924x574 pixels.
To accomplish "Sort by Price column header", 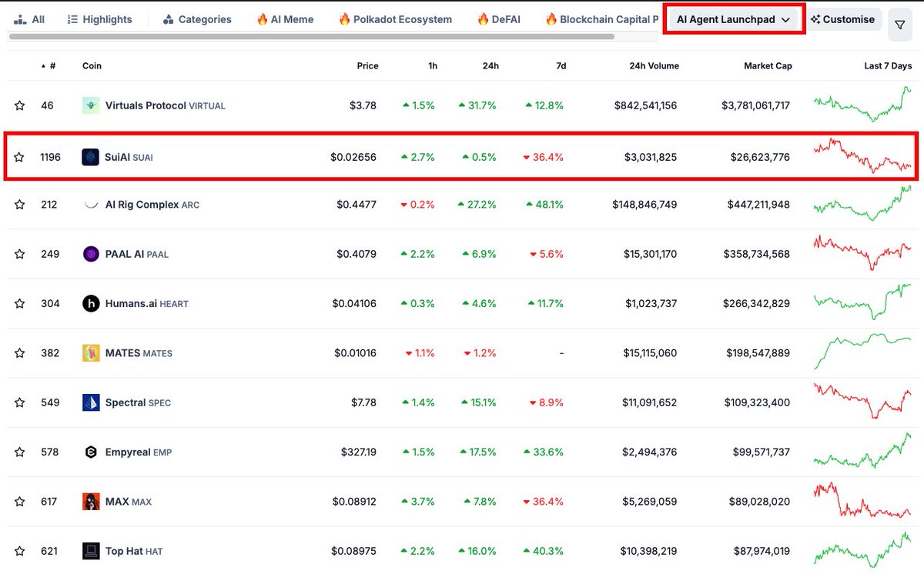I will pos(367,66).
